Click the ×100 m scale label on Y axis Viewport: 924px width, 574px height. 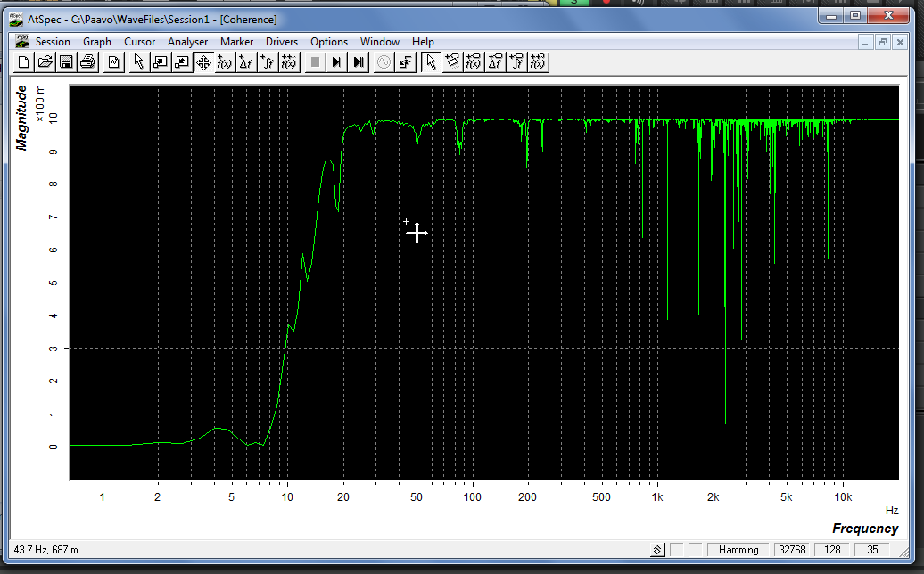point(40,103)
